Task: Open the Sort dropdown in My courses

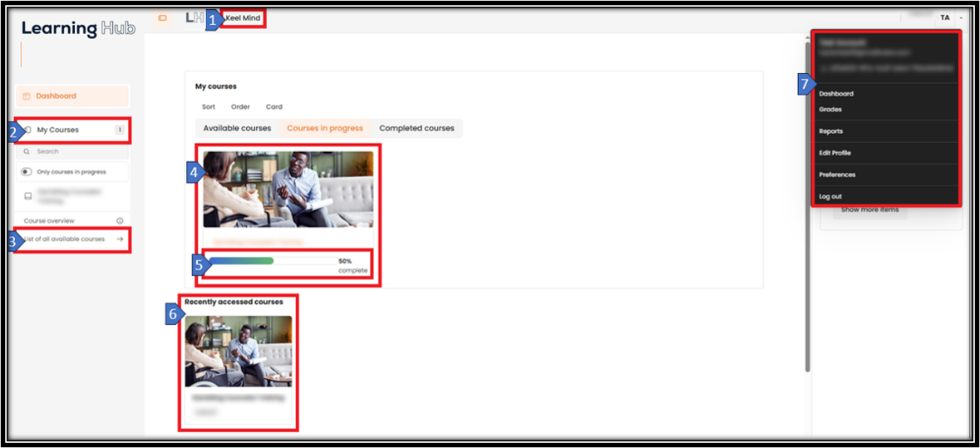Action: (209, 107)
